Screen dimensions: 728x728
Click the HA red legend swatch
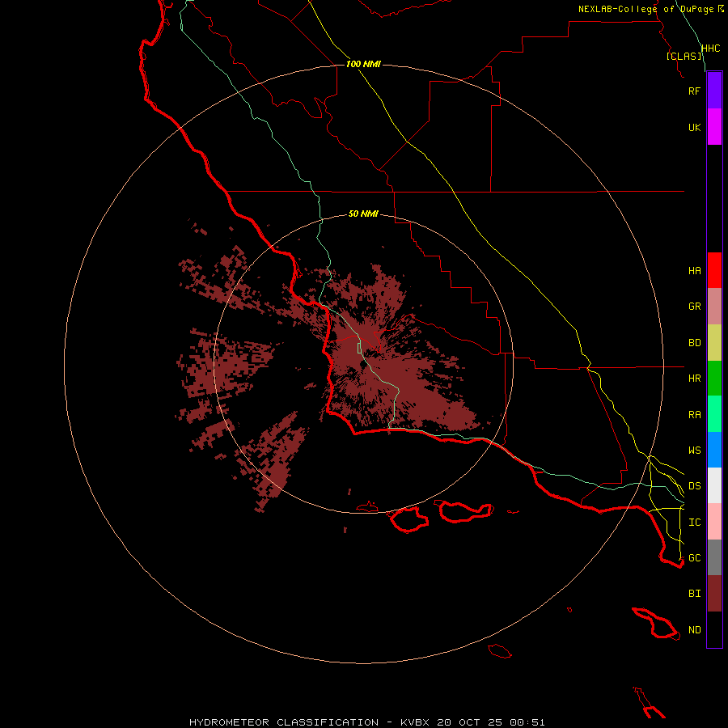click(x=714, y=270)
